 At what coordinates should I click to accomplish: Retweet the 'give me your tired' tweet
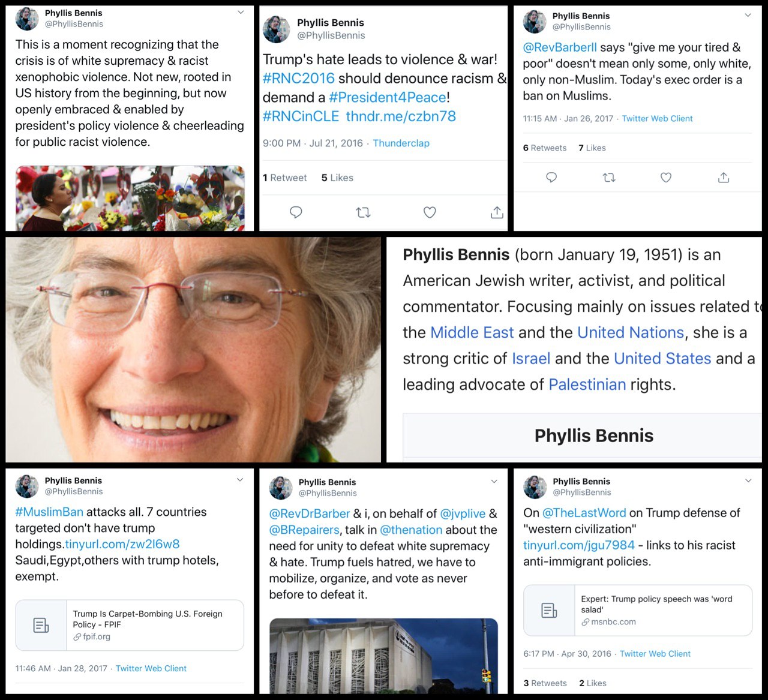[609, 178]
